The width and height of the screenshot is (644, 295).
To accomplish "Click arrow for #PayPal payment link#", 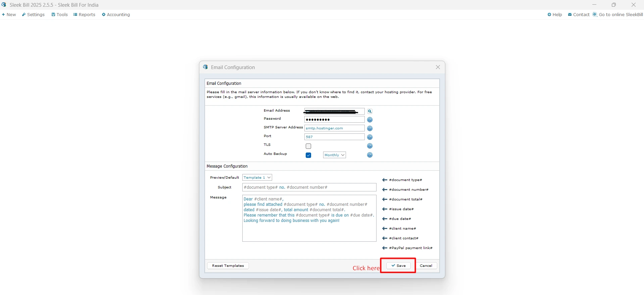I will point(385,248).
